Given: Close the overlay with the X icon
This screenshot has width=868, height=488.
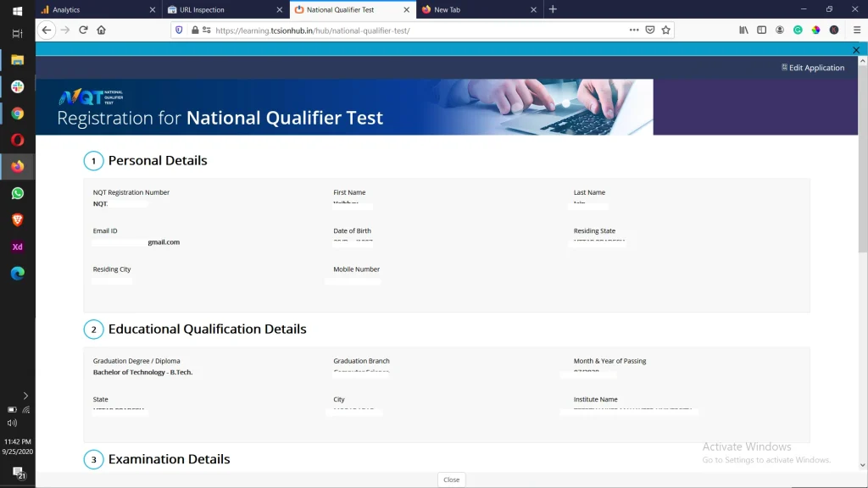Looking at the screenshot, I should click(856, 50).
